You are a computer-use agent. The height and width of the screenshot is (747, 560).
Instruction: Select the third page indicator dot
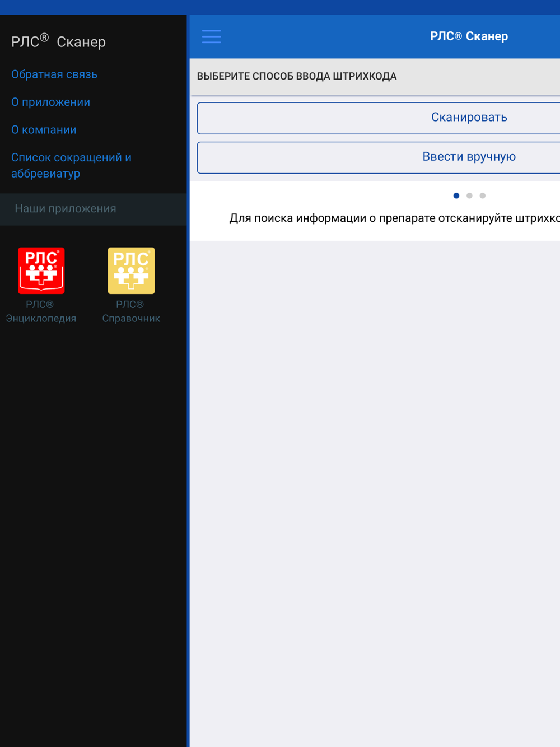(483, 195)
